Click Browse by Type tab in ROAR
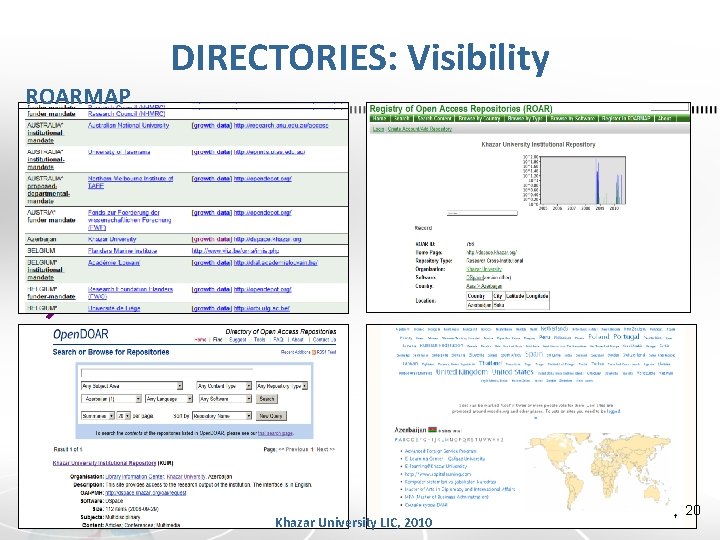Image resolution: width=720 pixels, height=540 pixels. click(x=525, y=118)
